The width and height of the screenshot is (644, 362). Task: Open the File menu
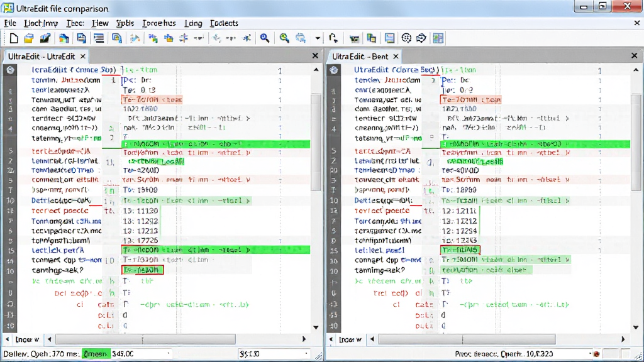[x=10, y=23]
